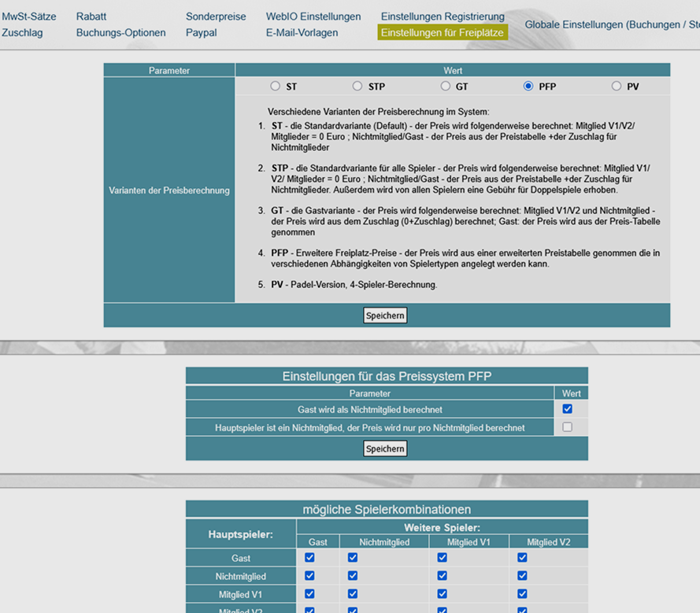Click Speichern under PFP price system settings
Image resolution: width=700 pixels, height=613 pixels.
[x=385, y=449]
